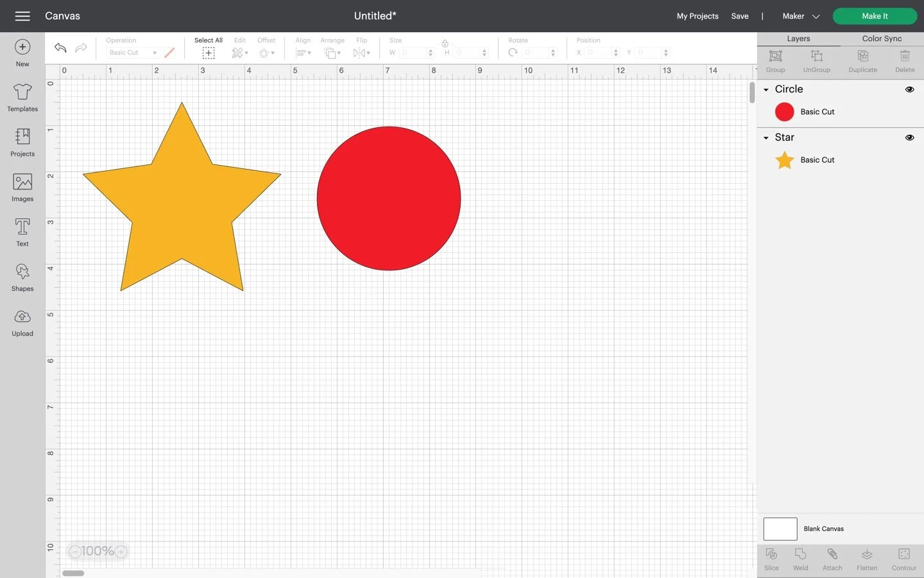Click the Make It button

pyautogui.click(x=875, y=16)
